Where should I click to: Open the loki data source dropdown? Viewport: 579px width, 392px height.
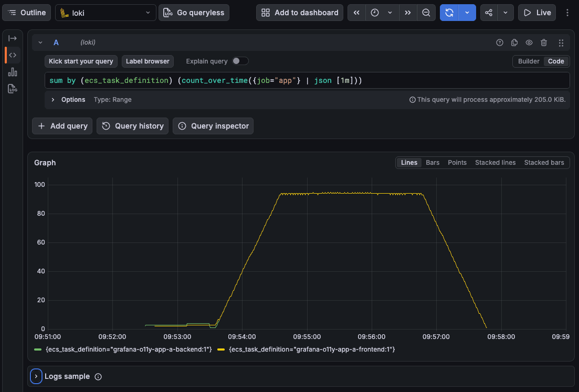(x=106, y=13)
